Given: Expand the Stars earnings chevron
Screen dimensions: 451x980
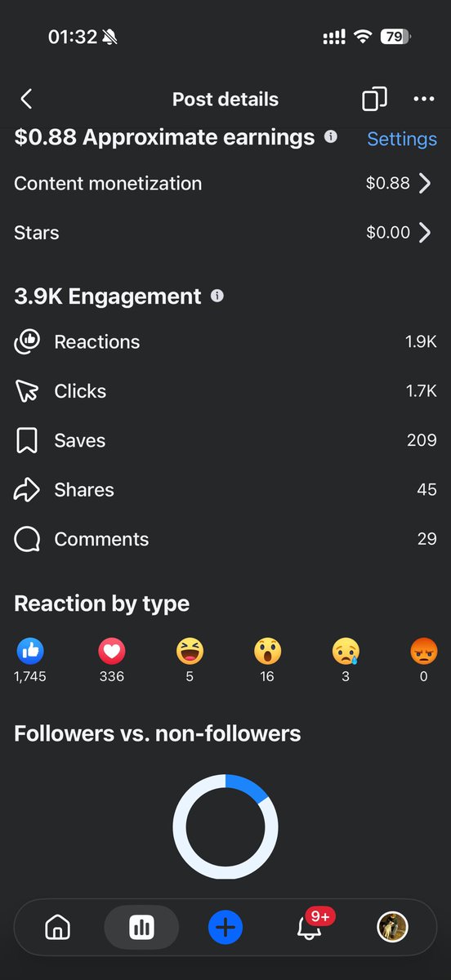Looking at the screenshot, I should pyautogui.click(x=425, y=233).
